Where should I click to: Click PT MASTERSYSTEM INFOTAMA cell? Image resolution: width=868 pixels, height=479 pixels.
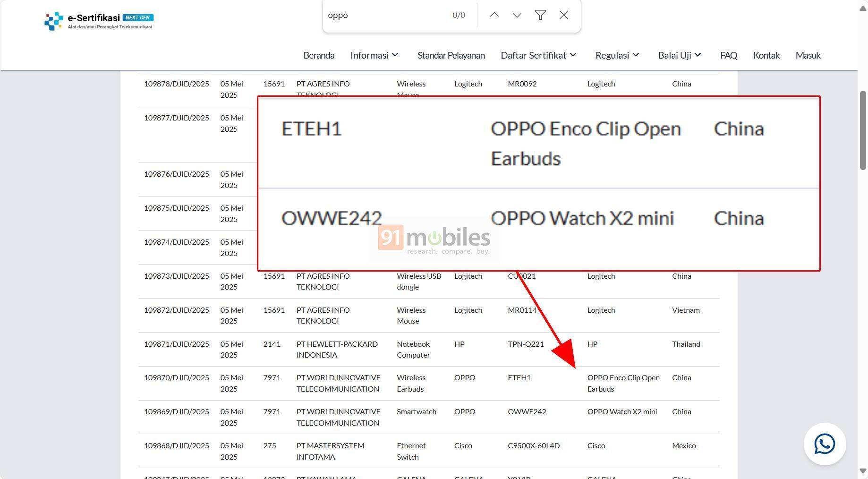coord(330,452)
